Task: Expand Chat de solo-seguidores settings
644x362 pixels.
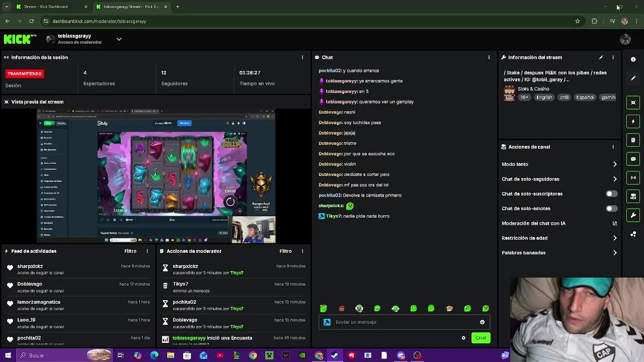Action: pyautogui.click(x=559, y=179)
